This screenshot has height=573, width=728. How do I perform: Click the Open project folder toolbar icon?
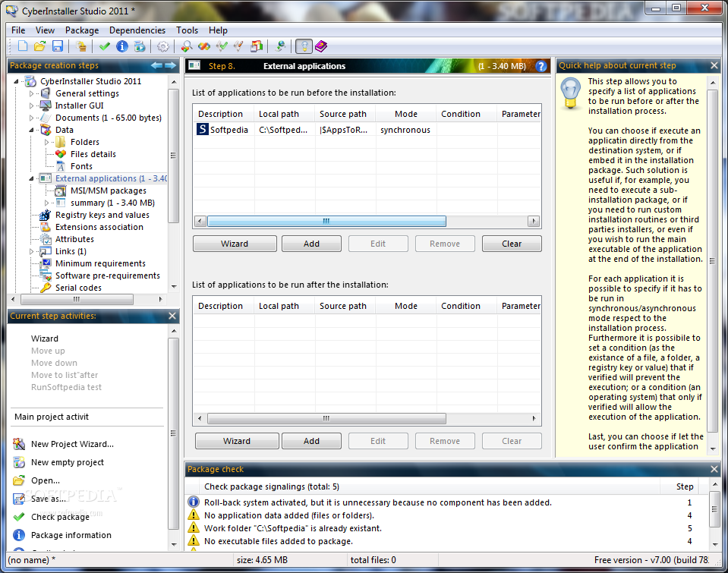pyautogui.click(x=40, y=46)
